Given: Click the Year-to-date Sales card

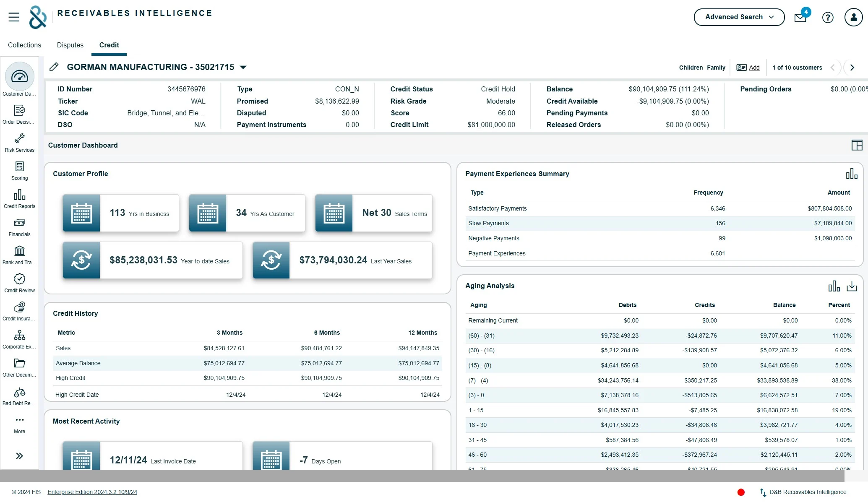Looking at the screenshot, I should click(153, 260).
